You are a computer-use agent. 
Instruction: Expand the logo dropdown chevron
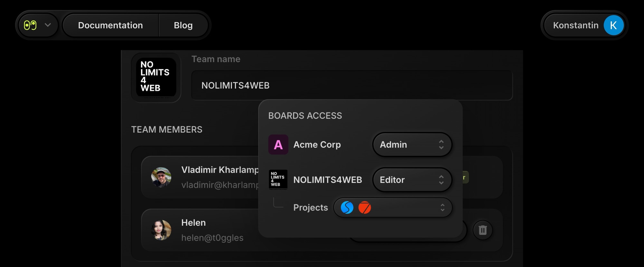coord(48,25)
